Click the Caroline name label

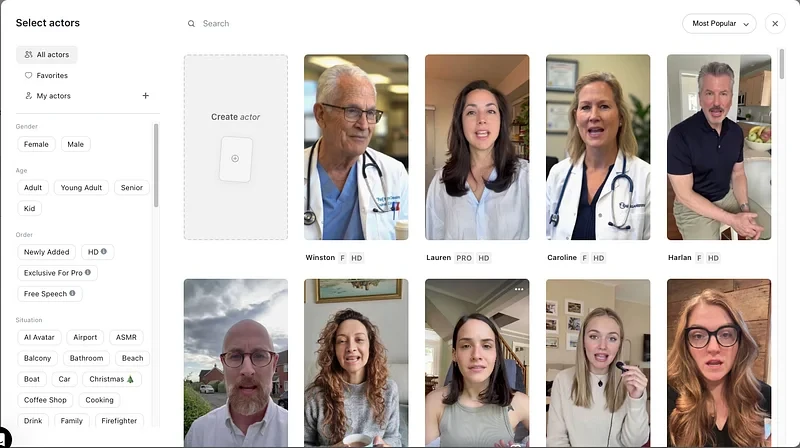click(562, 258)
